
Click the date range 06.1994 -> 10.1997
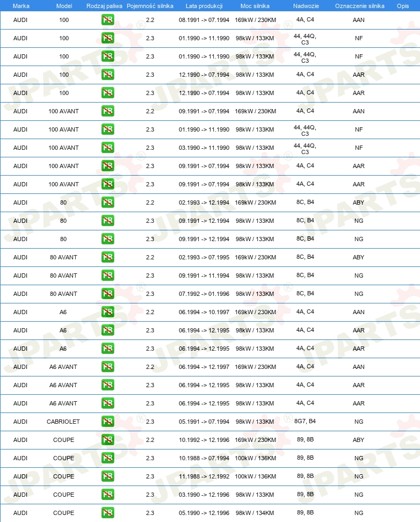point(204,312)
